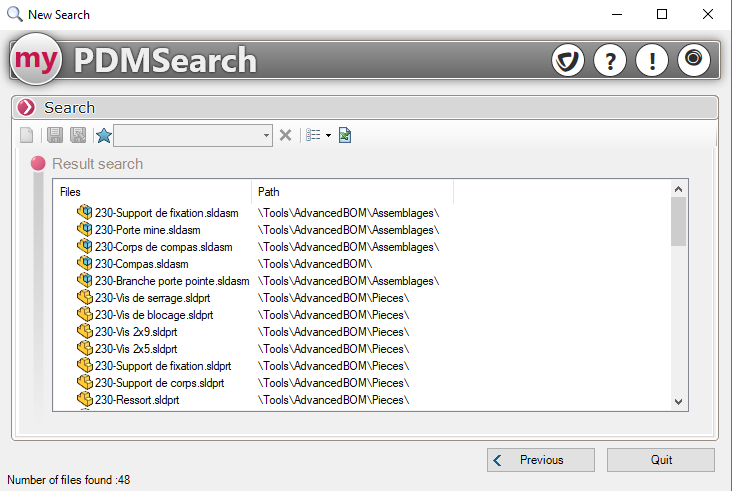This screenshot has width=732, height=491.
Task: Select 230-Vis de serrage.sldprt file row
Action: [153, 298]
